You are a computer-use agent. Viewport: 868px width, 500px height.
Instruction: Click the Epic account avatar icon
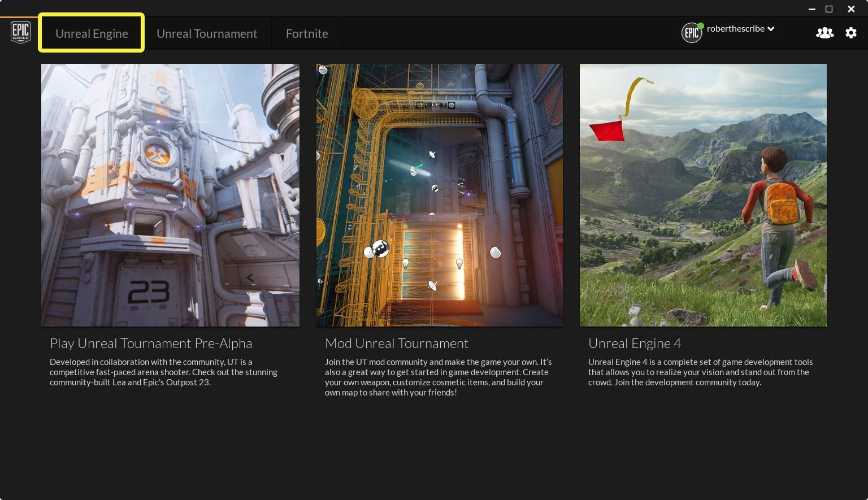pos(692,33)
